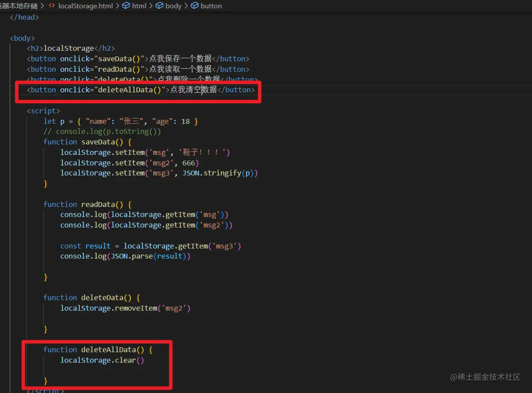Screen dimensions: 532x393
Task: Click the 'function deleteData()' line
Action: point(92,298)
